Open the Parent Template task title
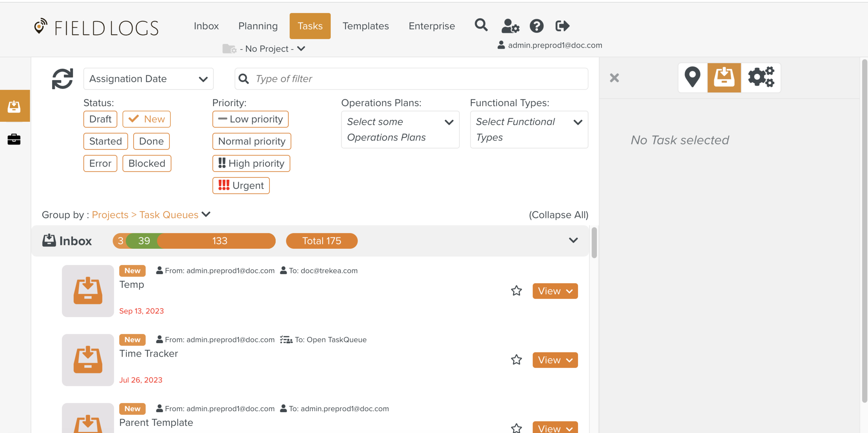Viewport: 868px width, 433px height. pos(156,423)
